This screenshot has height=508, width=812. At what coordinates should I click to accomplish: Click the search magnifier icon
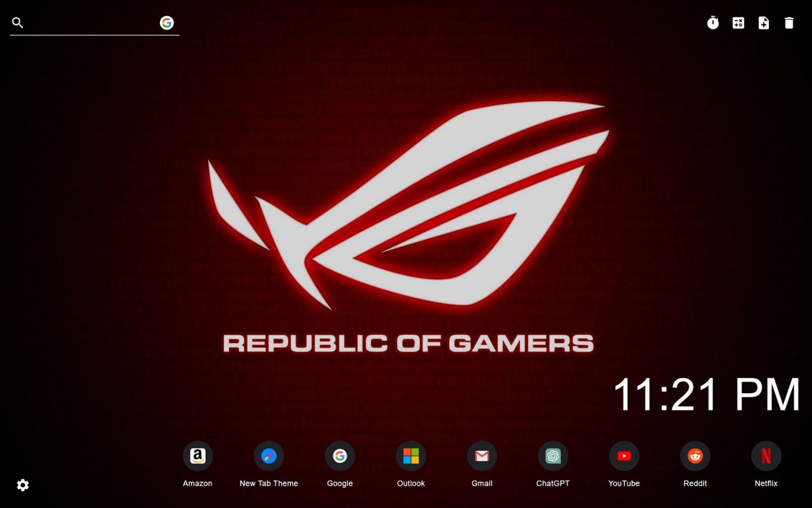(18, 23)
